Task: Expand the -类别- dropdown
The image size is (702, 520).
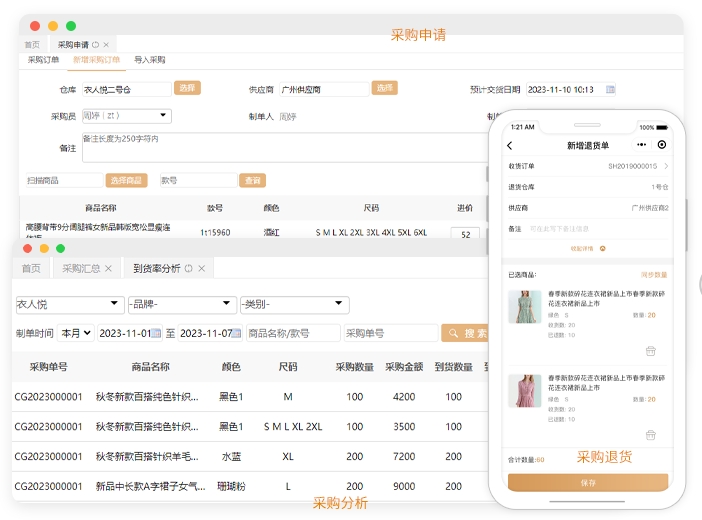Action: coord(295,304)
